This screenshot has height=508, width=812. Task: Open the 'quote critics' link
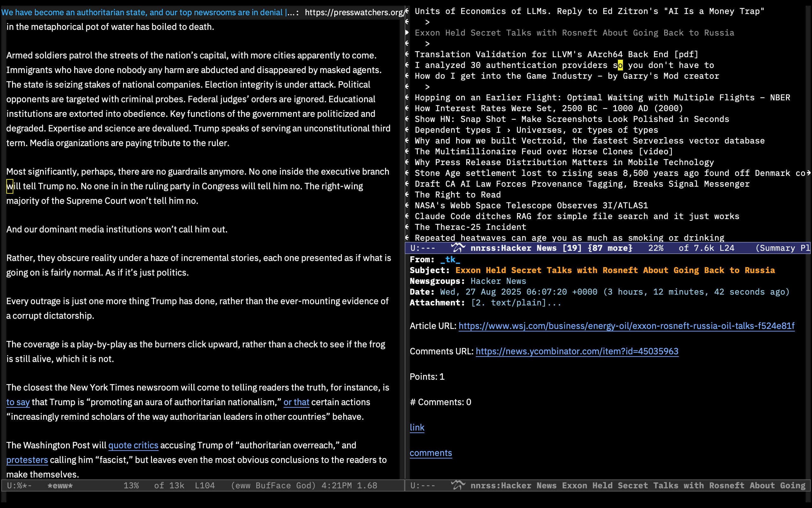(x=133, y=445)
